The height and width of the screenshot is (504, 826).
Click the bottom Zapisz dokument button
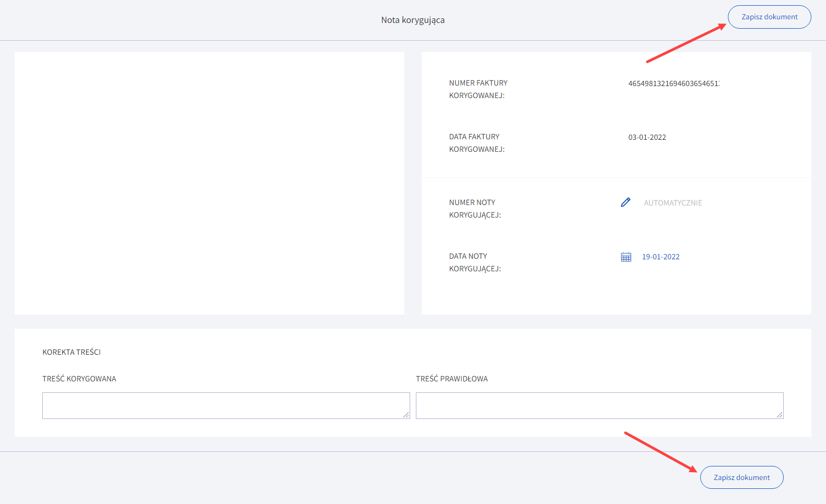[741, 477]
